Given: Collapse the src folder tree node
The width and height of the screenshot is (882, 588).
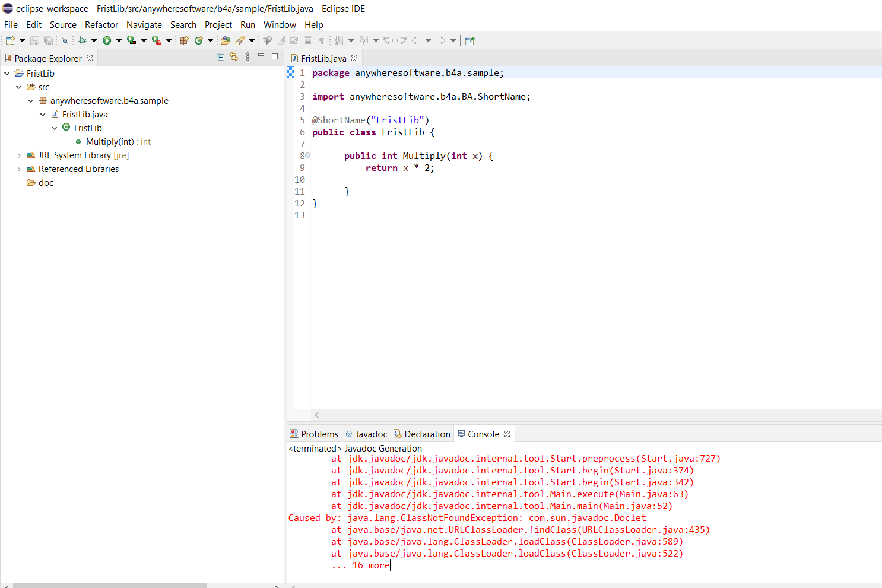Looking at the screenshot, I should click(x=19, y=87).
